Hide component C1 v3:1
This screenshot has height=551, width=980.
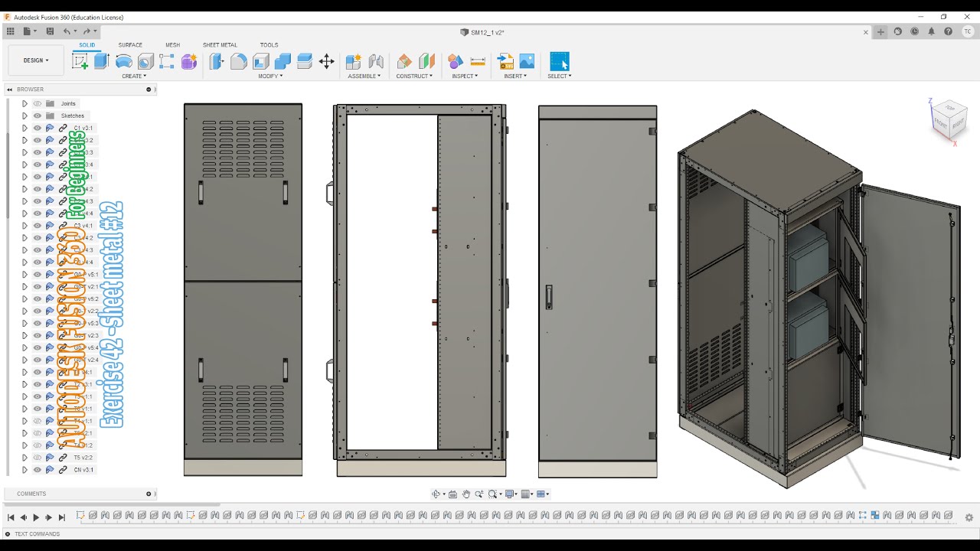coord(37,128)
